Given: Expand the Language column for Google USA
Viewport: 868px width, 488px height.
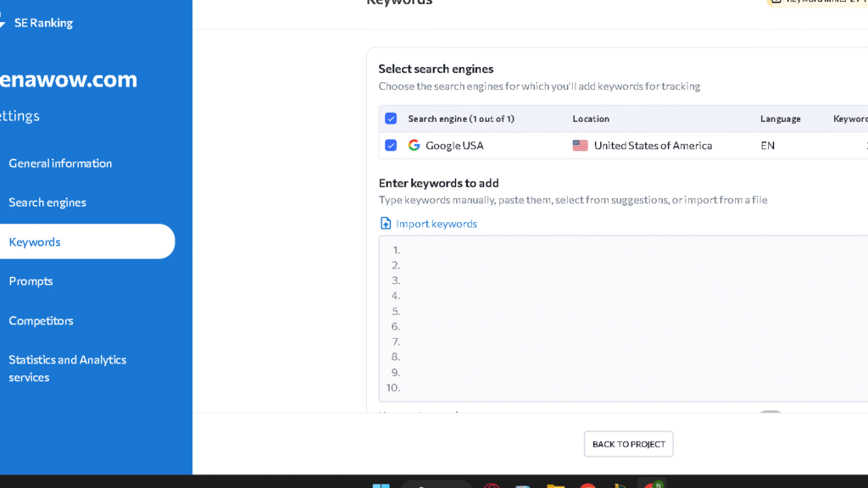Looking at the screenshot, I should [767, 145].
